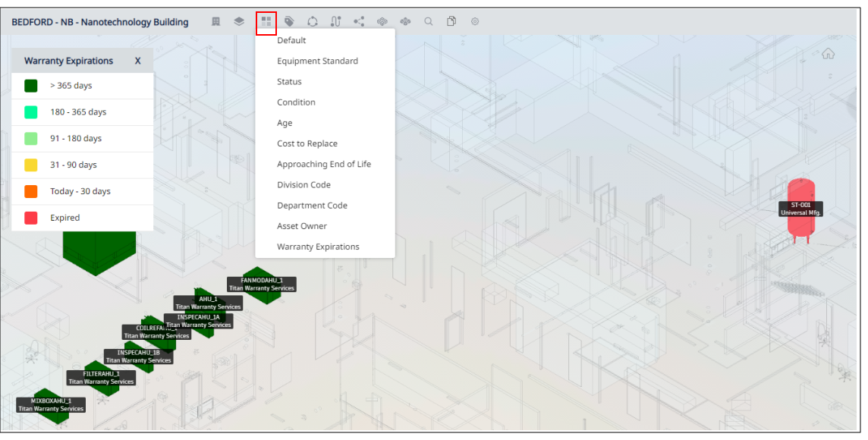Click the first stacked-cubes icon
Screen dimensions: 868x440
(x=382, y=21)
